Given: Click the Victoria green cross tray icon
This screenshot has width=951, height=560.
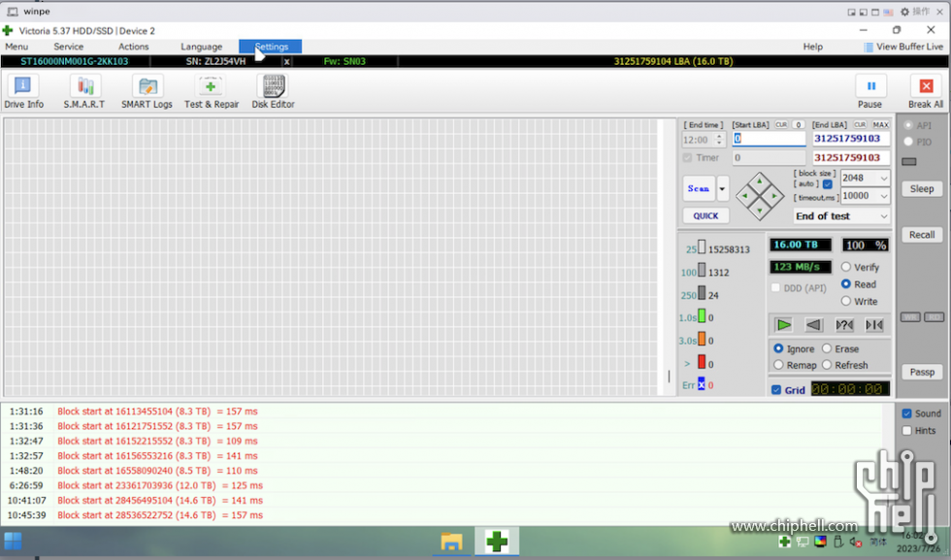Looking at the screenshot, I should pyautogui.click(x=784, y=542).
